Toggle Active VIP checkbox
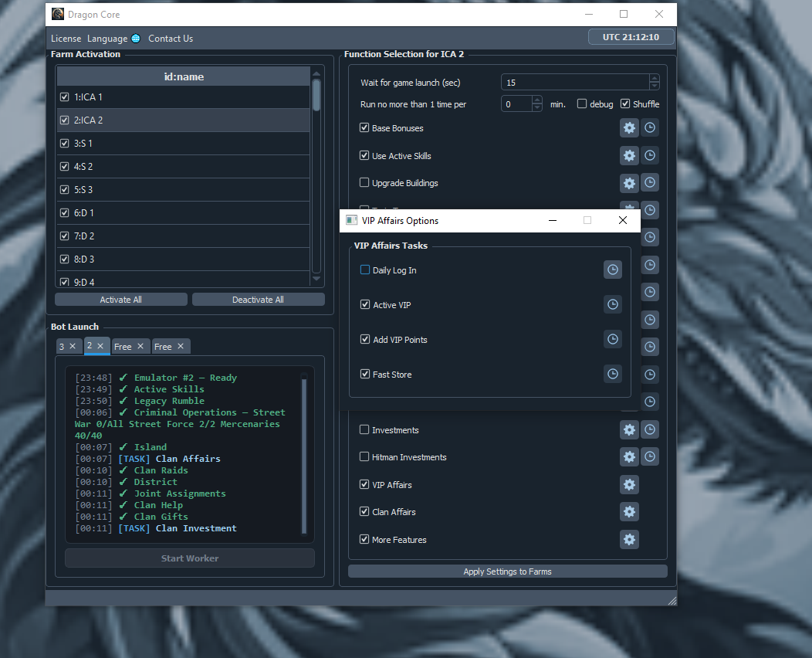This screenshot has height=658, width=812. [365, 304]
